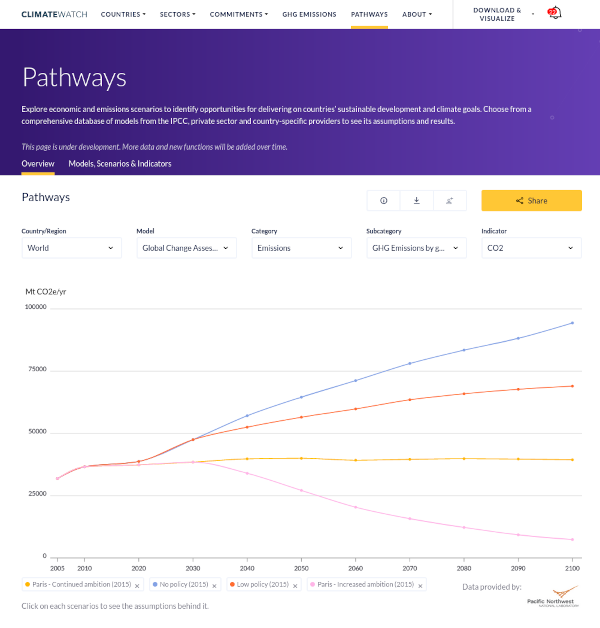Click the Share button
The width and height of the screenshot is (600, 628).
(x=531, y=201)
